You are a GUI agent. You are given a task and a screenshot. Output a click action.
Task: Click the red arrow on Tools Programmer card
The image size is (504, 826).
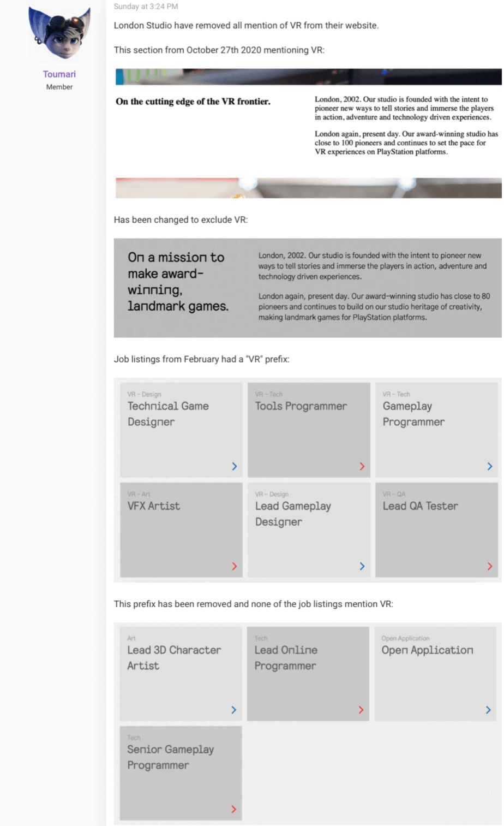coord(362,466)
